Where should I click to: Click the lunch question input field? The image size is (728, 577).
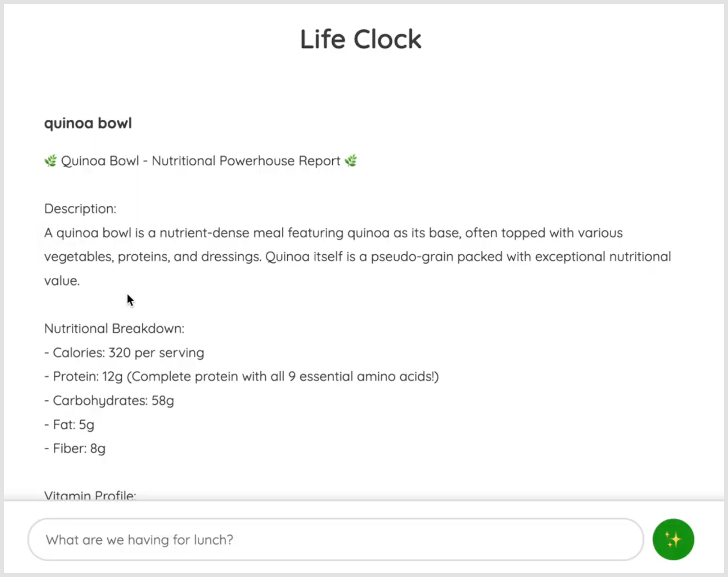point(335,539)
